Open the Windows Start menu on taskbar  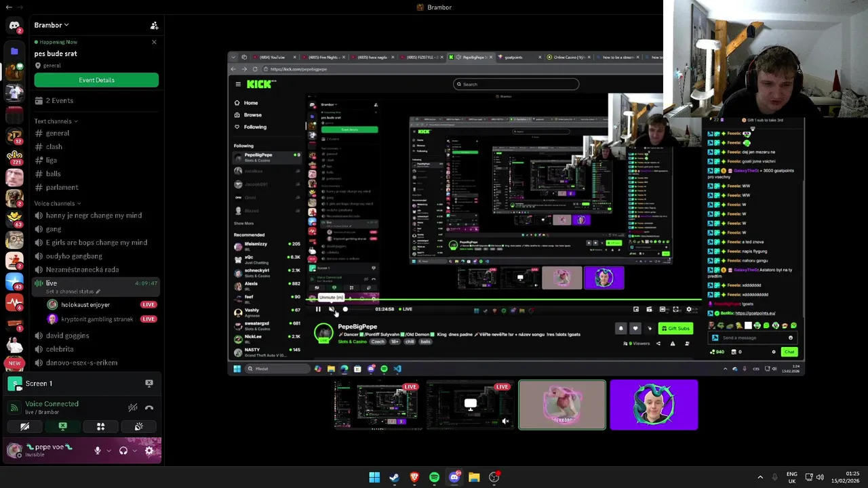tap(374, 477)
